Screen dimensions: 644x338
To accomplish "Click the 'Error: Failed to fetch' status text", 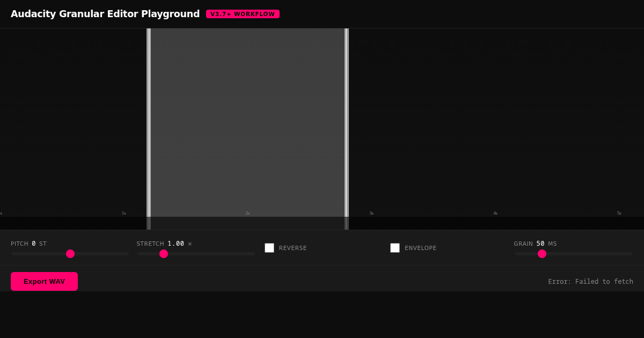I will pyautogui.click(x=590, y=282).
